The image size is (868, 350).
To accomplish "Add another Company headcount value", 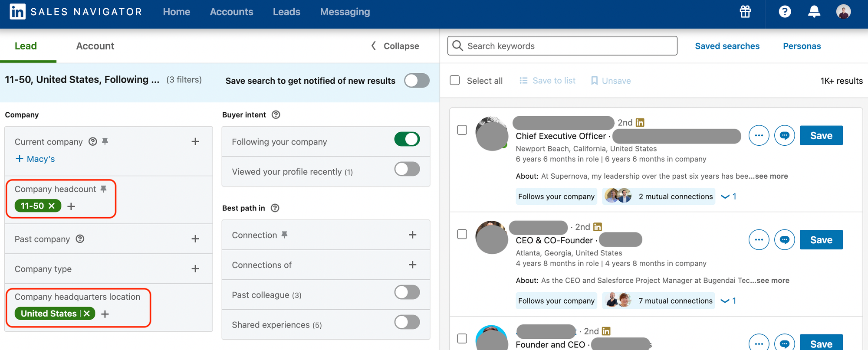I will click(71, 206).
